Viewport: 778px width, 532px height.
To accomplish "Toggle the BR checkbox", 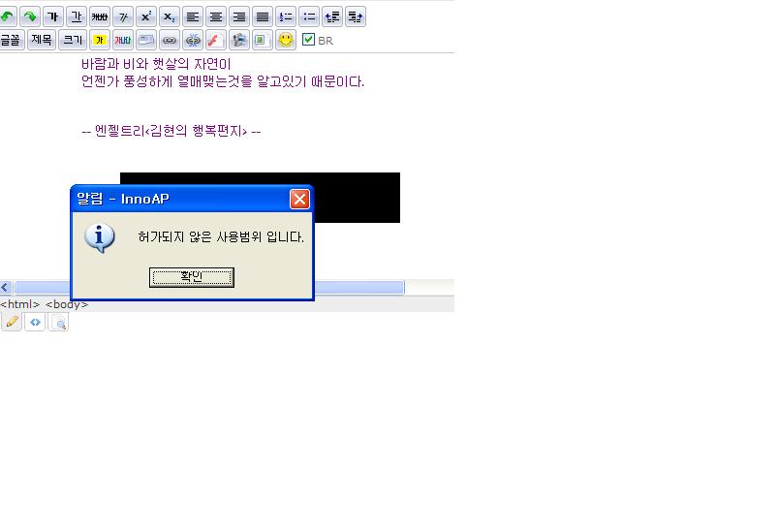I will click(x=309, y=40).
